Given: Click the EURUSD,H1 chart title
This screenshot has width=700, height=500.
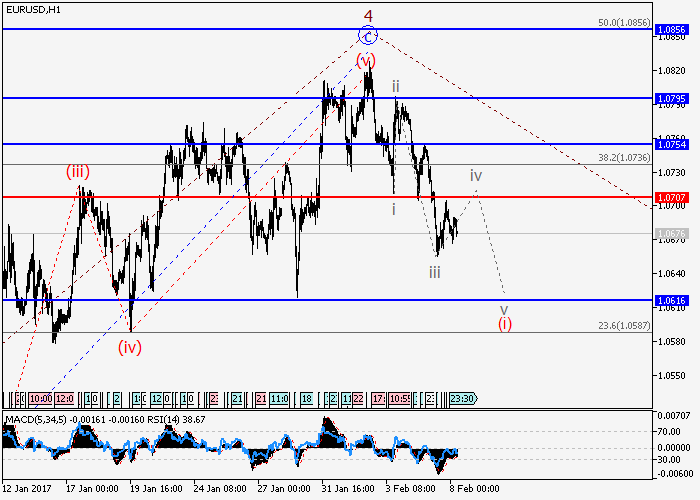Looking at the screenshot, I should click(x=33, y=9).
